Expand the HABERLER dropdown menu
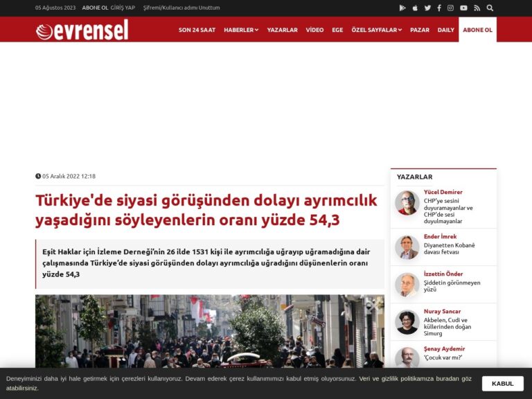Viewport: 532px width, 399px height. tap(240, 30)
